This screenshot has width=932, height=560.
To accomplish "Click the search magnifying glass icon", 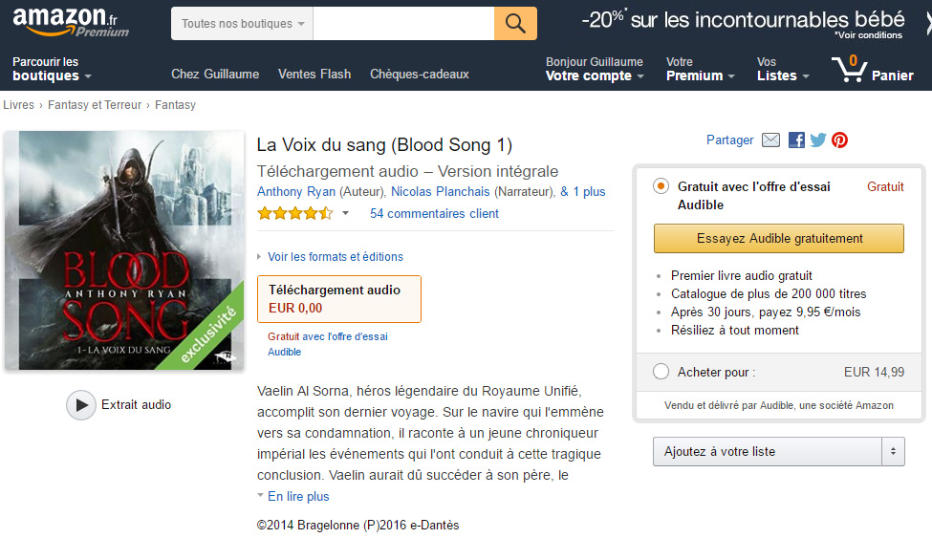I will [x=514, y=24].
